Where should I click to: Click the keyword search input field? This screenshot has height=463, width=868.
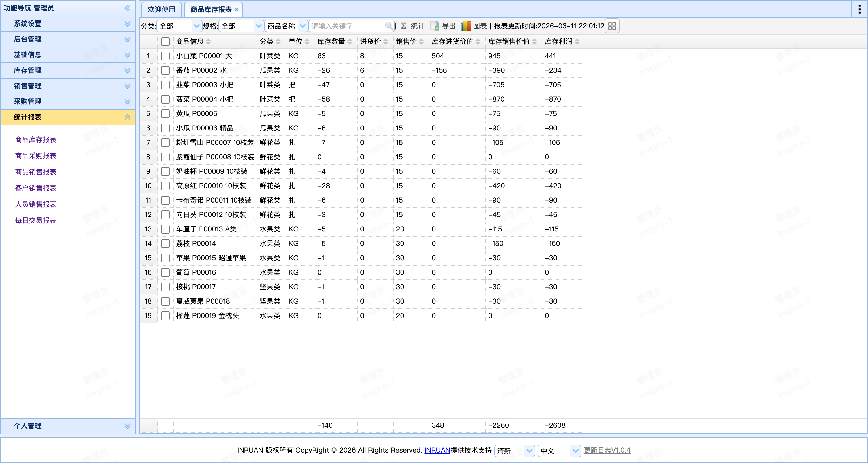[x=347, y=26]
